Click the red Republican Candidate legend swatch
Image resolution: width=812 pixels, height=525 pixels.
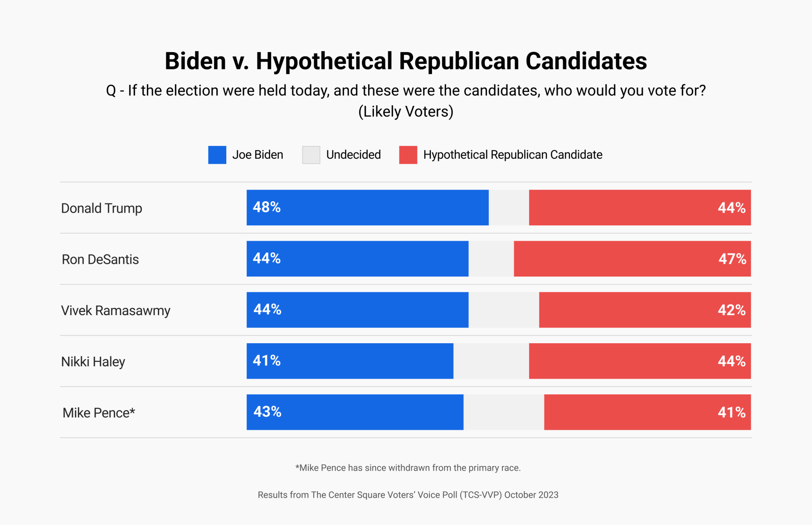pyautogui.click(x=408, y=155)
